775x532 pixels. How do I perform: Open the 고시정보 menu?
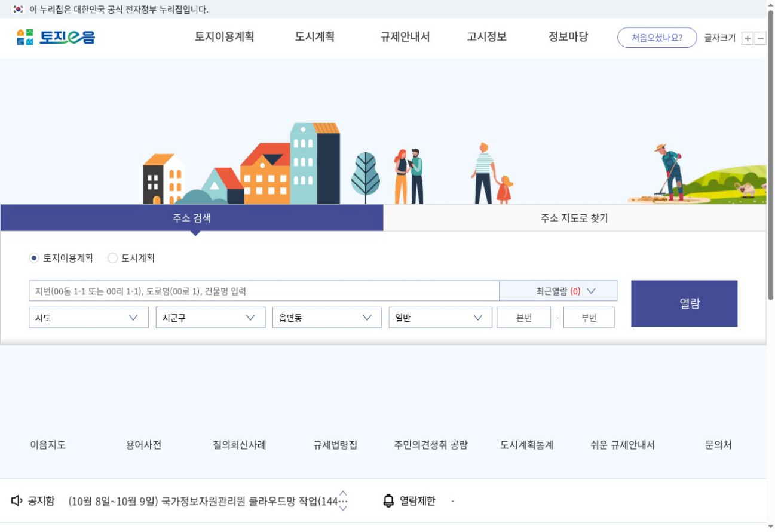coord(486,36)
